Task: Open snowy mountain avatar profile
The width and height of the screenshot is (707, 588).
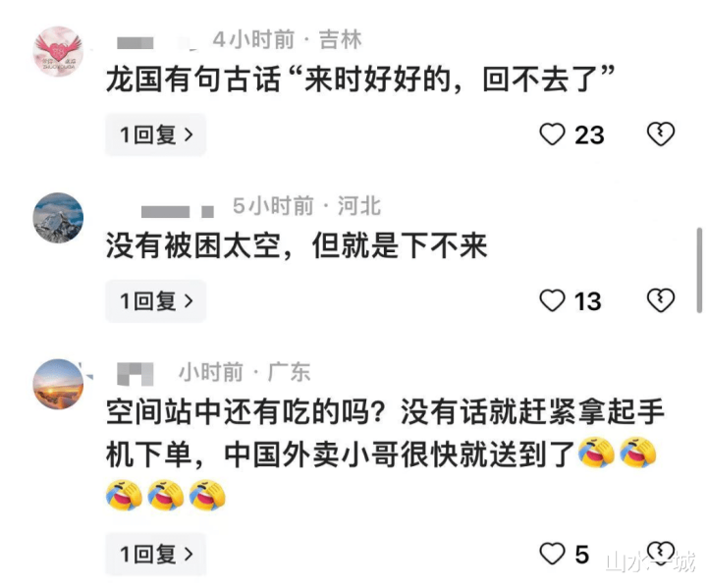Action: tap(58, 218)
